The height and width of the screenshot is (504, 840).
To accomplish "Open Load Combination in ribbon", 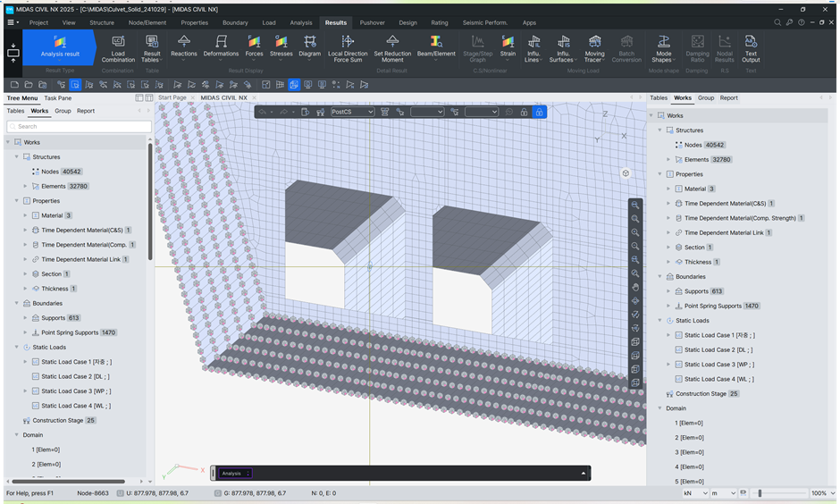I will 118,49.
